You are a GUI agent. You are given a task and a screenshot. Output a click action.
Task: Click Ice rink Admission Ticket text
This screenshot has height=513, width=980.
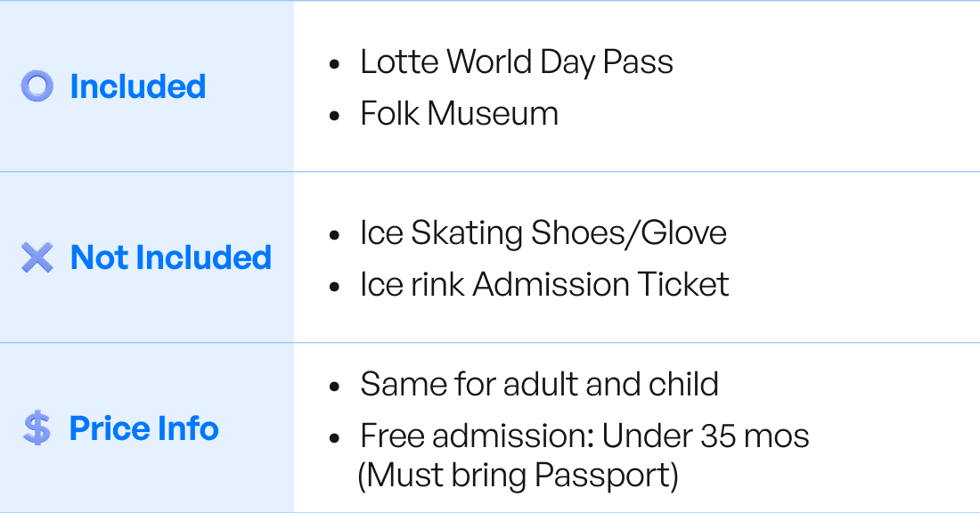click(544, 285)
